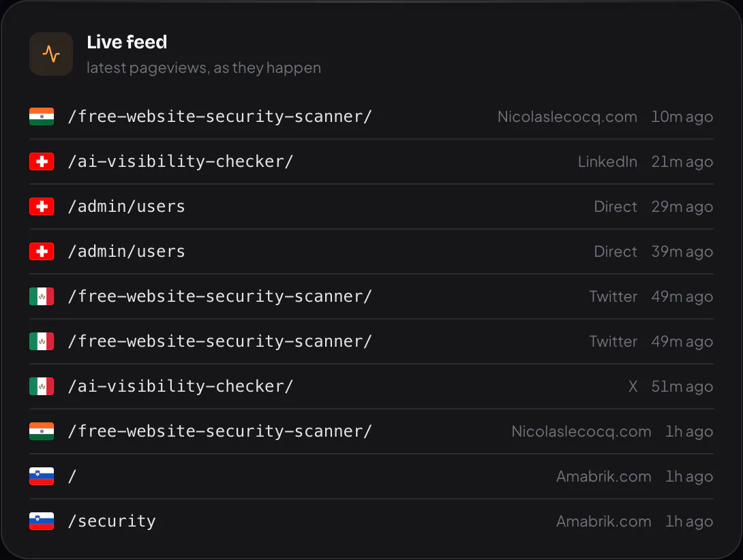The width and height of the screenshot is (743, 560).
Task: Click the India flag on the 10m ago row
Action: [42, 116]
